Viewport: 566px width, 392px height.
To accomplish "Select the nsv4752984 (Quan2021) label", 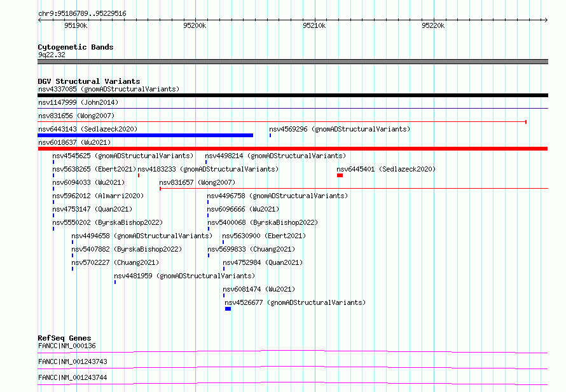I will click(263, 262).
